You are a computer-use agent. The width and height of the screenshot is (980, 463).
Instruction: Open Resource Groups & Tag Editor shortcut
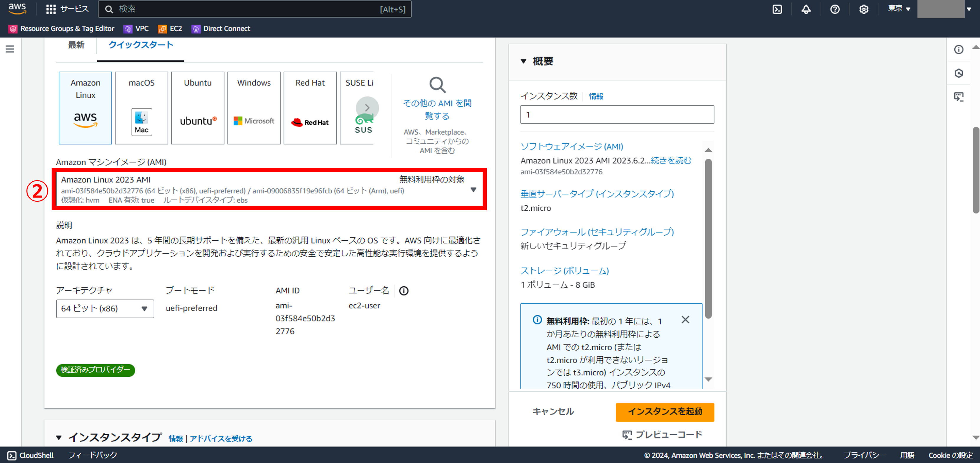coord(61,29)
